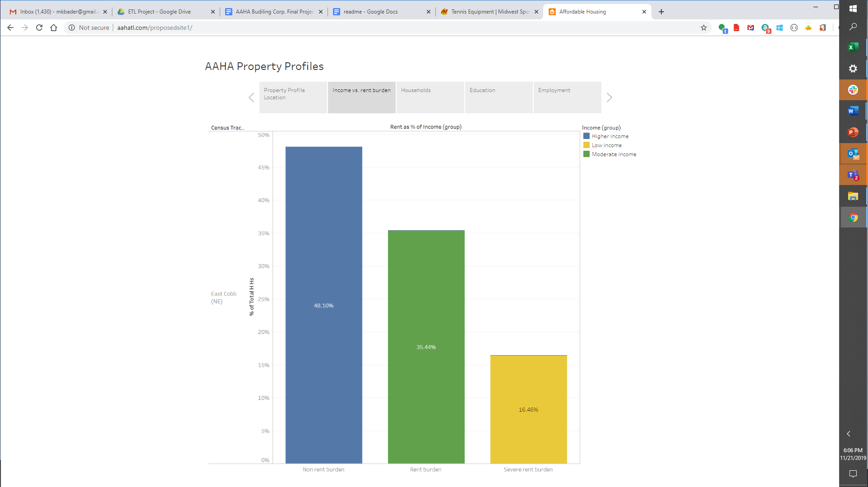Click the Census Trac.. column header
The image size is (868, 487).
228,128
